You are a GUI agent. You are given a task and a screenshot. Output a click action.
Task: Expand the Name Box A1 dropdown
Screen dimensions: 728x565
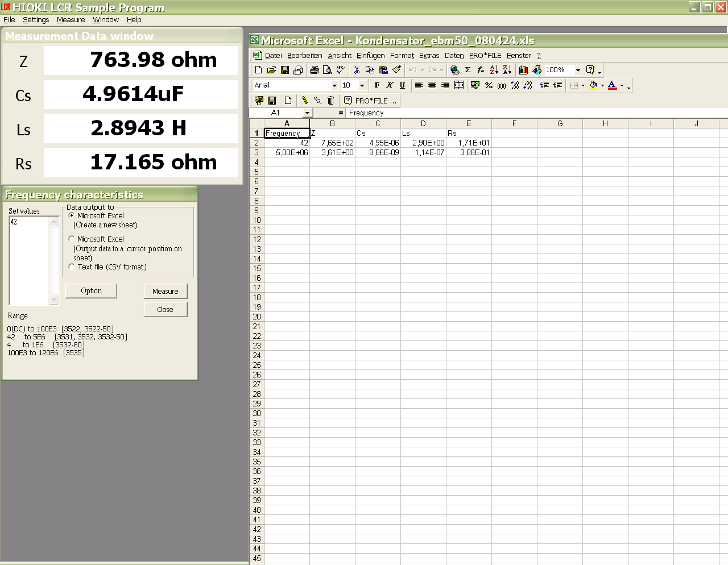pyautogui.click(x=307, y=113)
